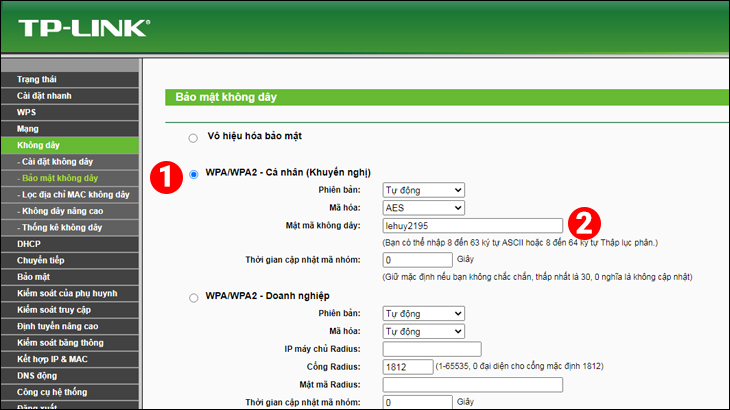Open the AES encryption dropdown
Viewport: 730px width, 410px height.
tap(424, 208)
